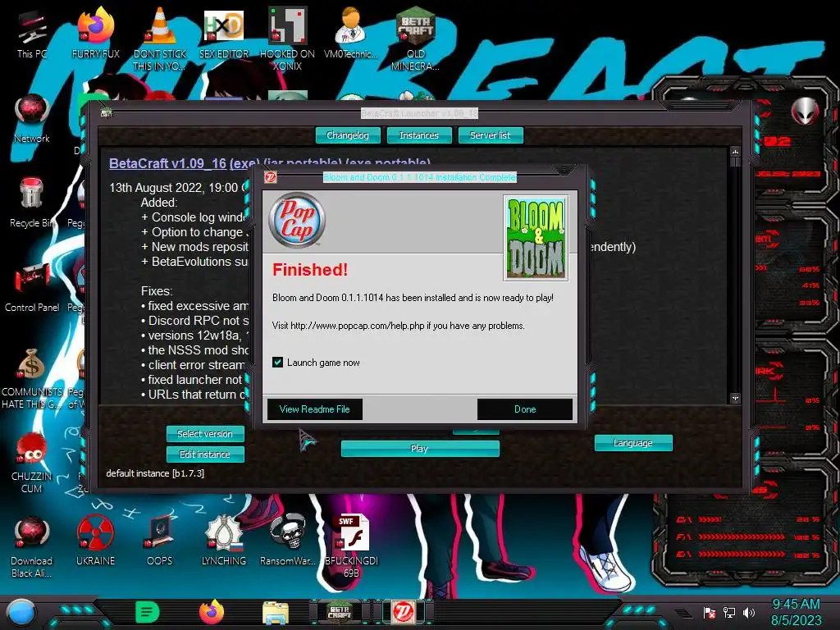Open the Instances tab in BetaCraft
The width and height of the screenshot is (840, 630).
coord(419,135)
